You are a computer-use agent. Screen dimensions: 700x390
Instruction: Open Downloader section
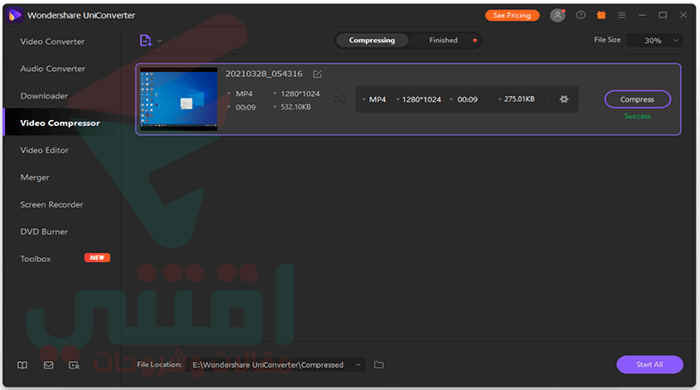[x=44, y=96]
